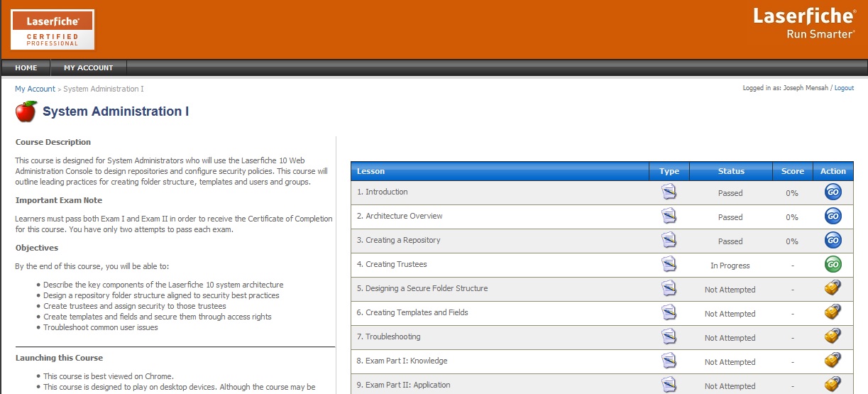
Task: Click the 'System Administration I' page heading
Action: [x=116, y=111]
